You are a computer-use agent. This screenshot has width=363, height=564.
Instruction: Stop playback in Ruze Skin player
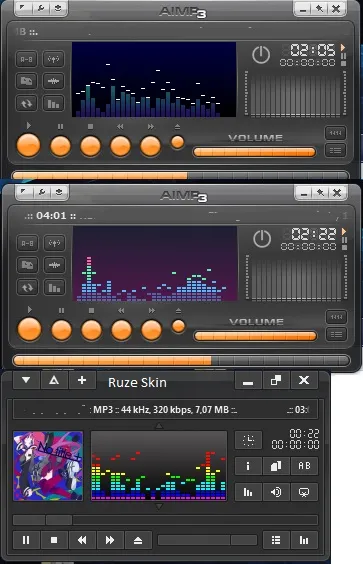[54, 540]
